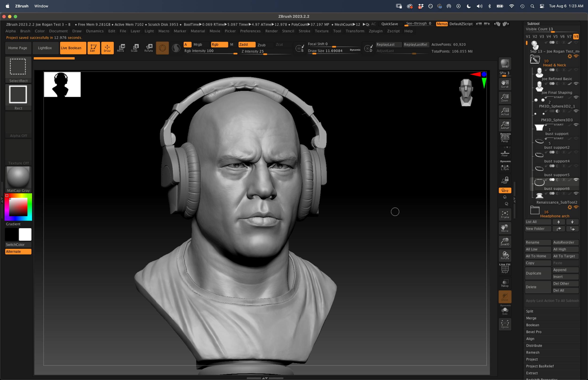Collapse the Head & Neck folder
Viewport: 588px width, 380px height.
tap(535, 60)
